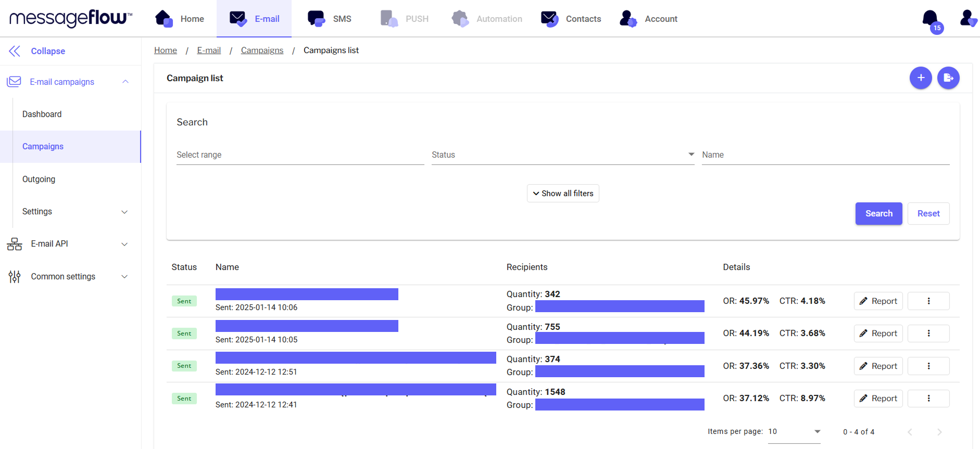
Task: Expand the Show all filters section
Action: [x=563, y=194]
